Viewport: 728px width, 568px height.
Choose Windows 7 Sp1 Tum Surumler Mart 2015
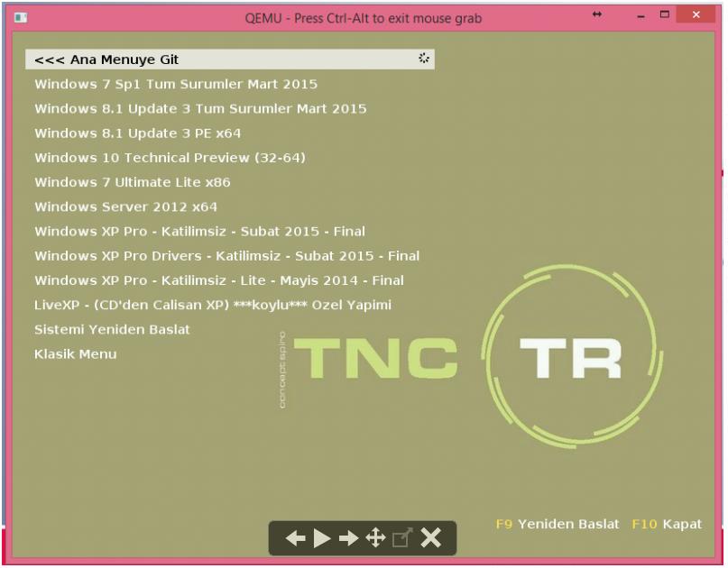[x=176, y=84]
